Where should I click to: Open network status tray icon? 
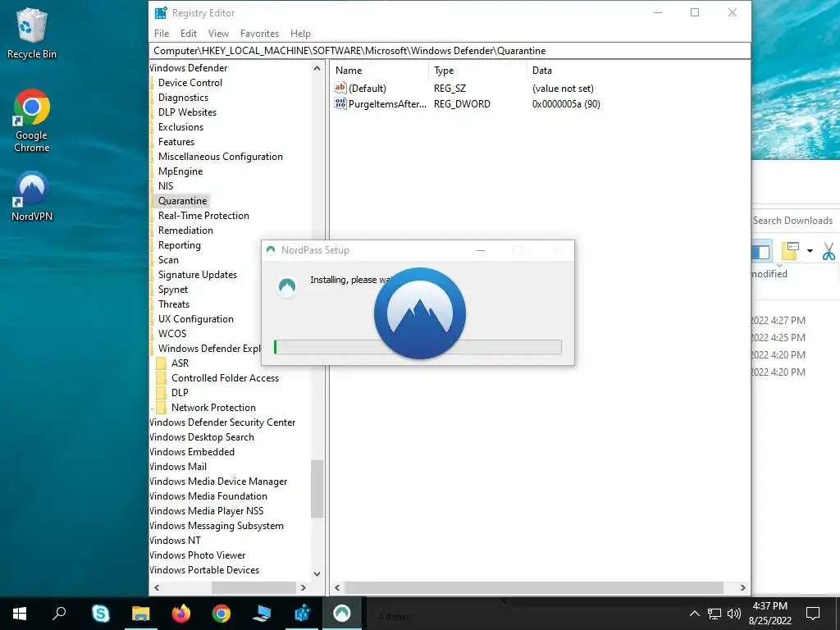(714, 614)
